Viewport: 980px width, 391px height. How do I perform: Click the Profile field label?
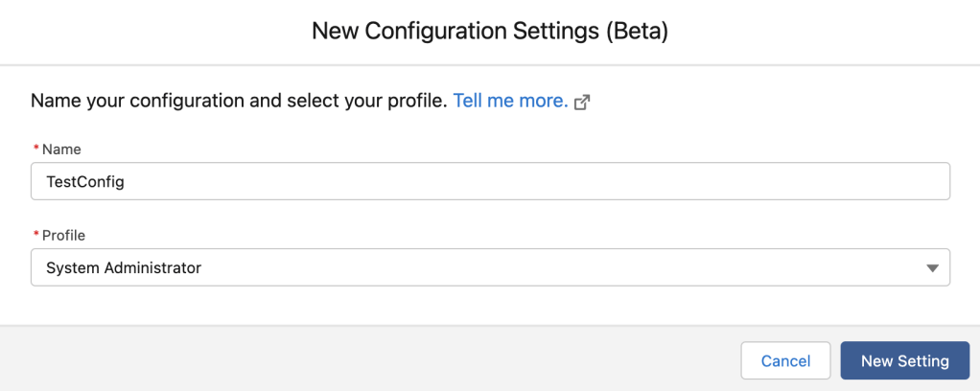coord(63,235)
